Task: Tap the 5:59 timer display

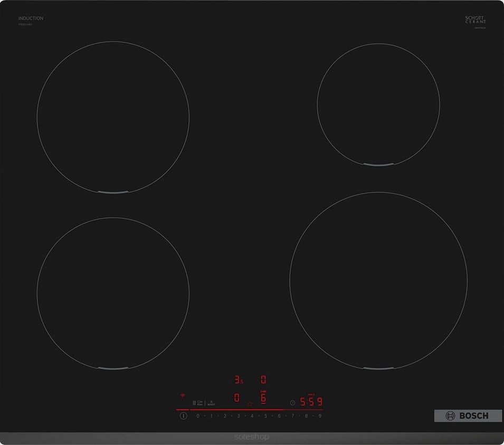Action: [311, 402]
